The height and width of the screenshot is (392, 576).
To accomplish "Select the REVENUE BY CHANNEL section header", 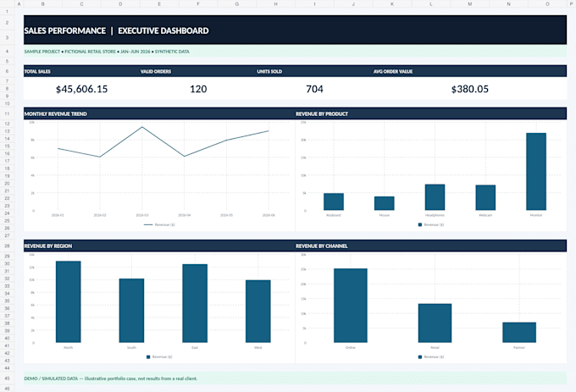I will click(431, 246).
